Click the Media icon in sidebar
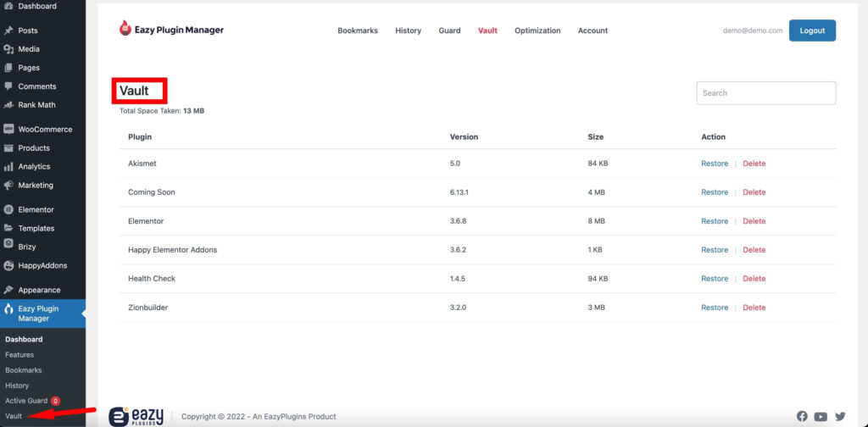This screenshot has width=868, height=427. [8, 49]
